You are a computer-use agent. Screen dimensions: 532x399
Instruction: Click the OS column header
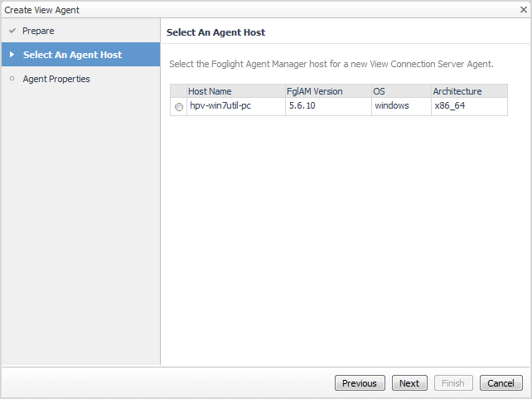pyautogui.click(x=380, y=91)
